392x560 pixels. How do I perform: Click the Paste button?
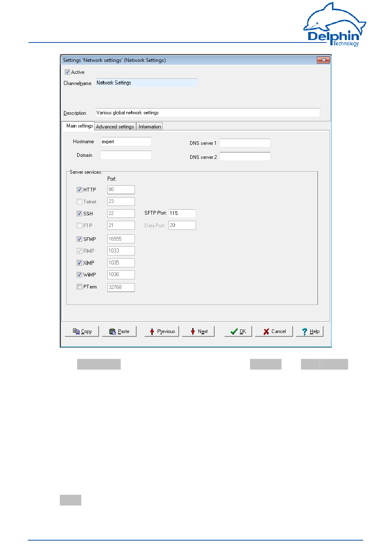(x=119, y=331)
